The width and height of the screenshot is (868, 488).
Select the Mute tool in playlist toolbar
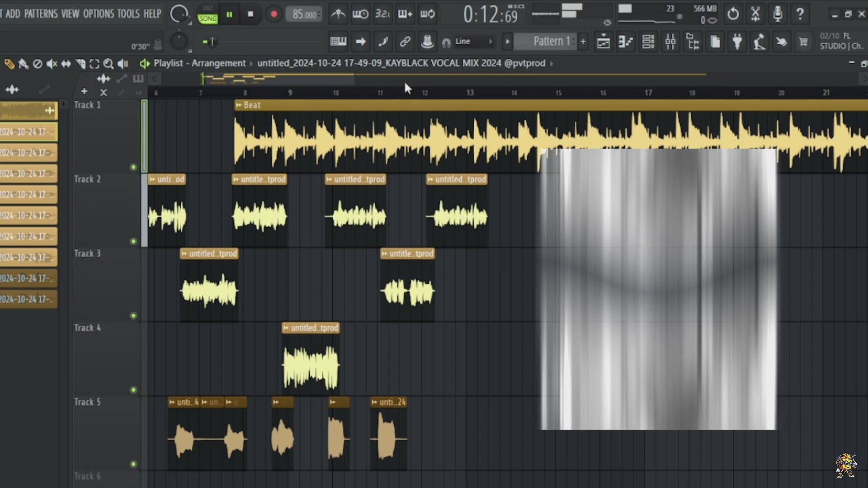click(52, 64)
